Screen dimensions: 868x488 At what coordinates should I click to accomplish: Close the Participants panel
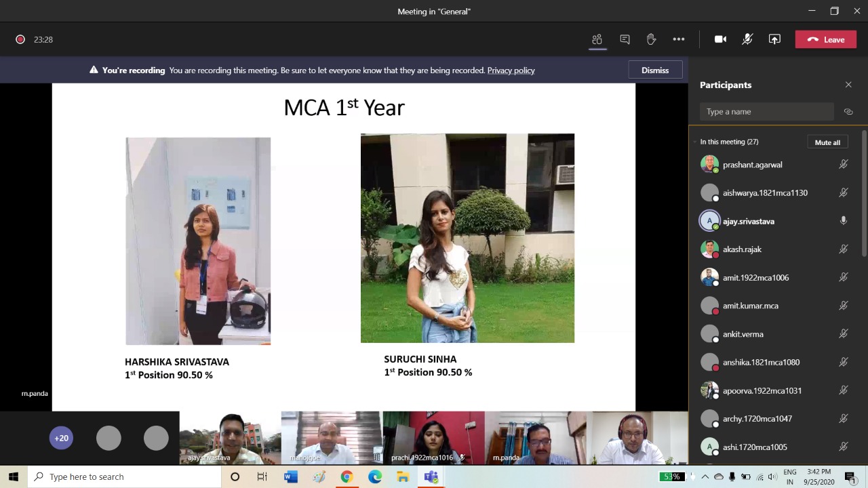pos(848,85)
